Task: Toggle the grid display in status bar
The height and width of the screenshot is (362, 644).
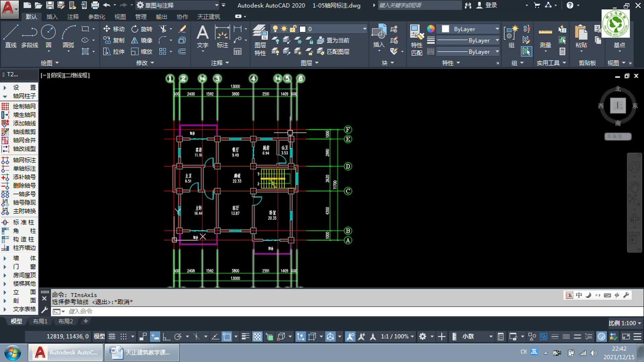Action: click(112, 336)
